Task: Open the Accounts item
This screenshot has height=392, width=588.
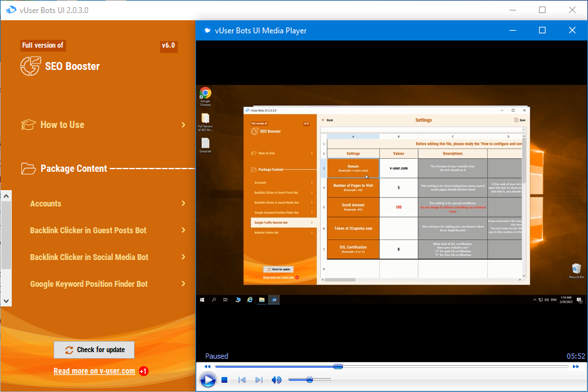Action: [x=45, y=204]
